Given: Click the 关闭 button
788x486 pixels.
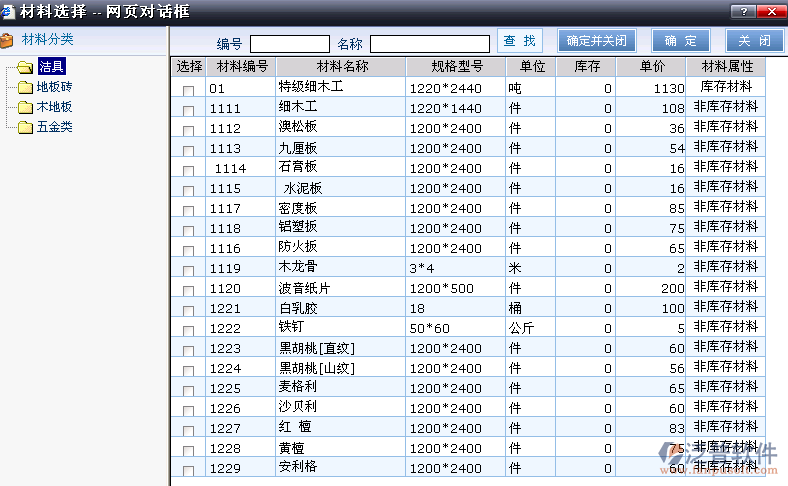Looking at the screenshot, I should click(755, 41).
